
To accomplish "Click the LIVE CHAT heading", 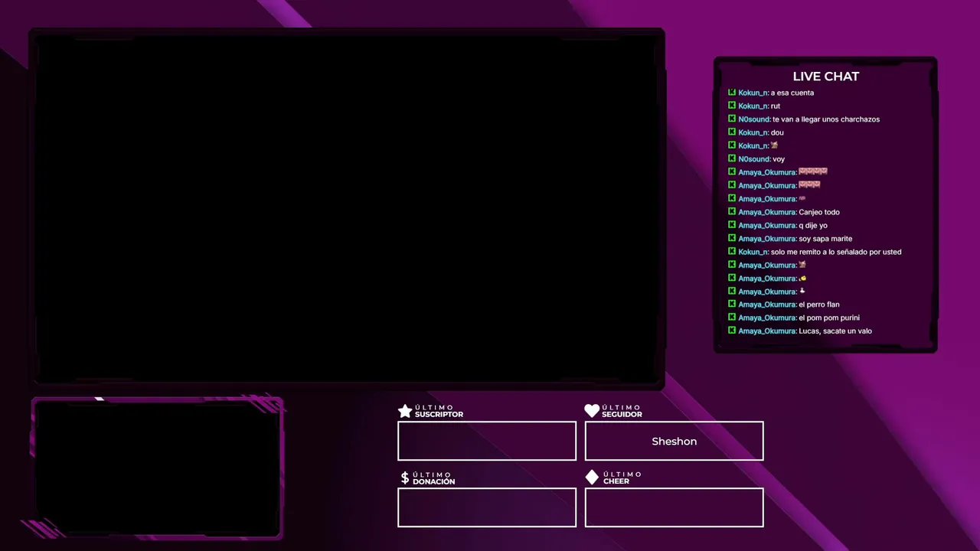I will (x=826, y=77).
